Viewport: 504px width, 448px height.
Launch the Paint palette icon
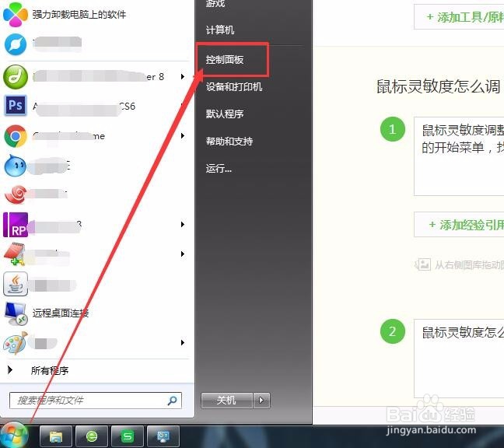point(15,343)
